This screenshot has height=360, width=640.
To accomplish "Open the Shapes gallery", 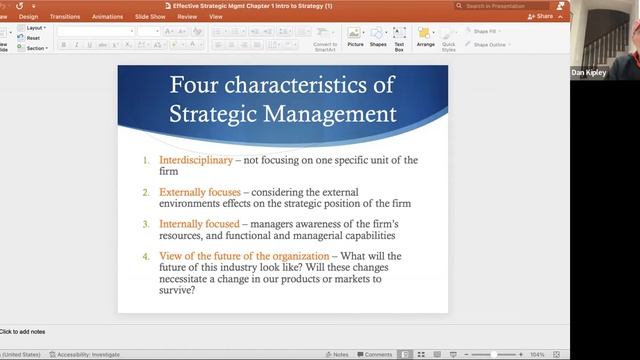I will [378, 37].
